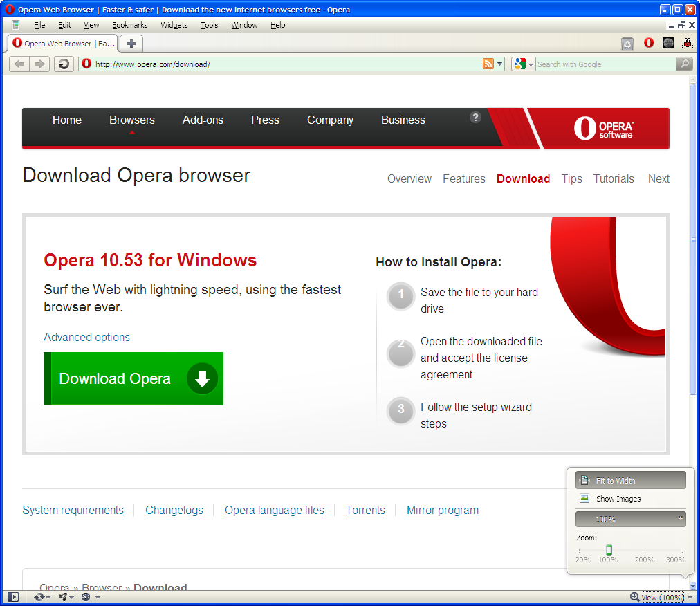
Task: Expand the Opera Link dropdown arrow
Action: pyautogui.click(x=48, y=598)
